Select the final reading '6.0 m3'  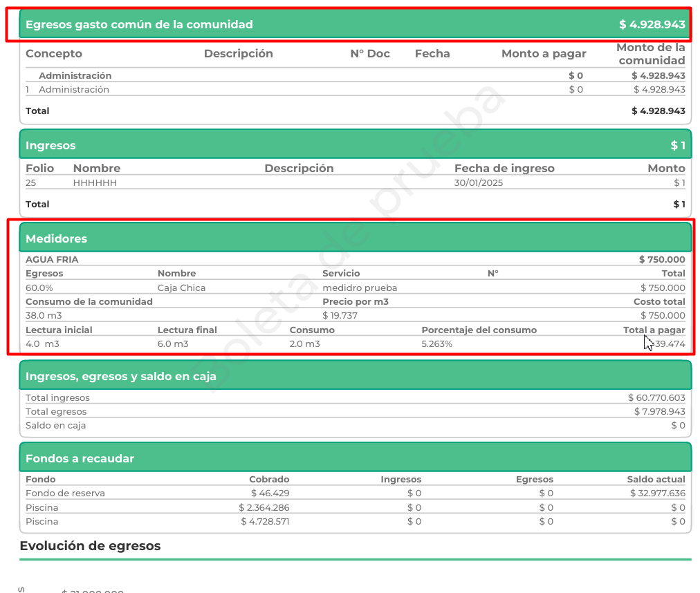pos(173,344)
